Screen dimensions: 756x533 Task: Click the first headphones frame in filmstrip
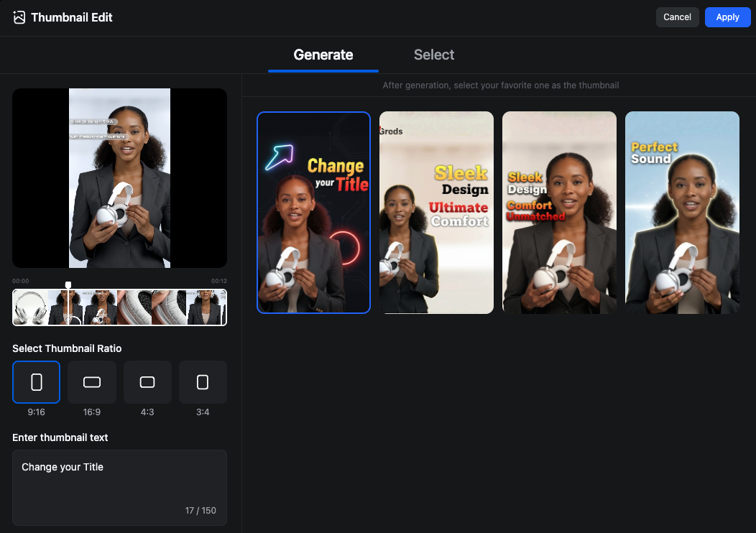point(30,307)
